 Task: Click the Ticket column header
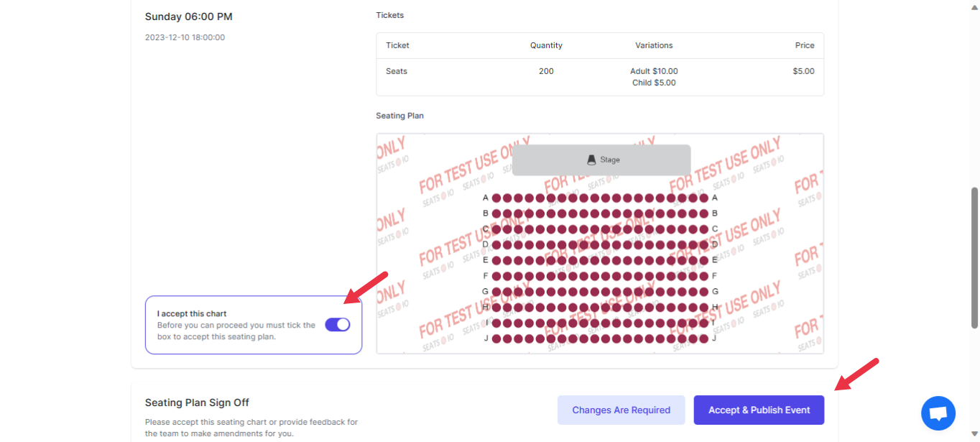pyautogui.click(x=397, y=45)
